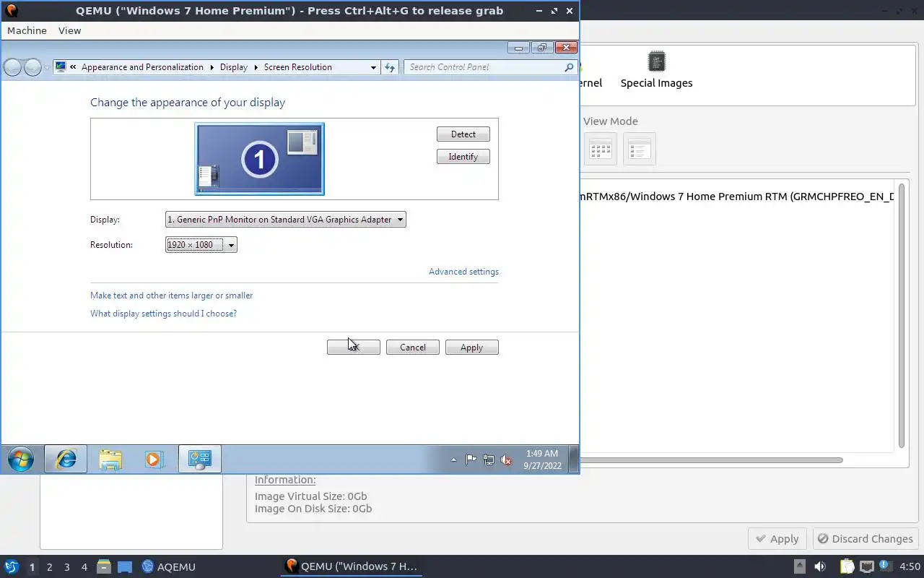Select the QEMU Windows 7 taskbar entry

pos(352,566)
